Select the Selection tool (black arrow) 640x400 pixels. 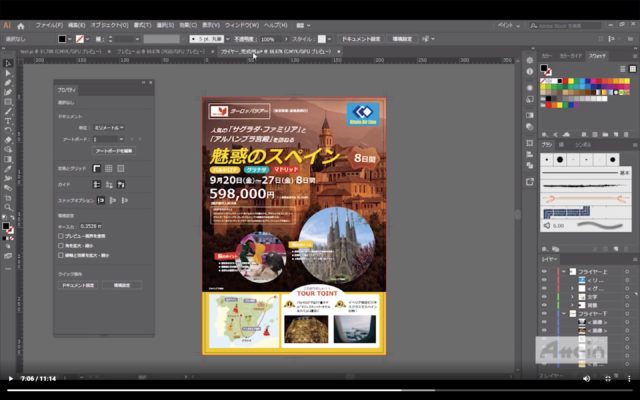tap(8, 63)
